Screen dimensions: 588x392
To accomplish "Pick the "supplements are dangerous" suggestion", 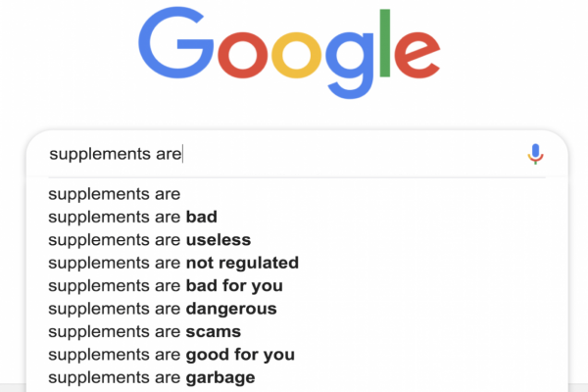I will 162,309.
